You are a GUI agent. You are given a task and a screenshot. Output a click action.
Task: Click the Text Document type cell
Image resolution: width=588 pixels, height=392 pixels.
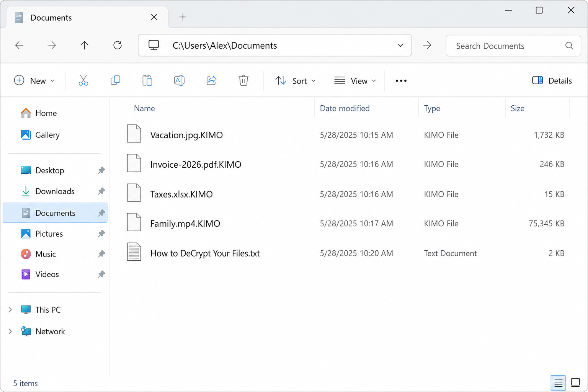450,253
